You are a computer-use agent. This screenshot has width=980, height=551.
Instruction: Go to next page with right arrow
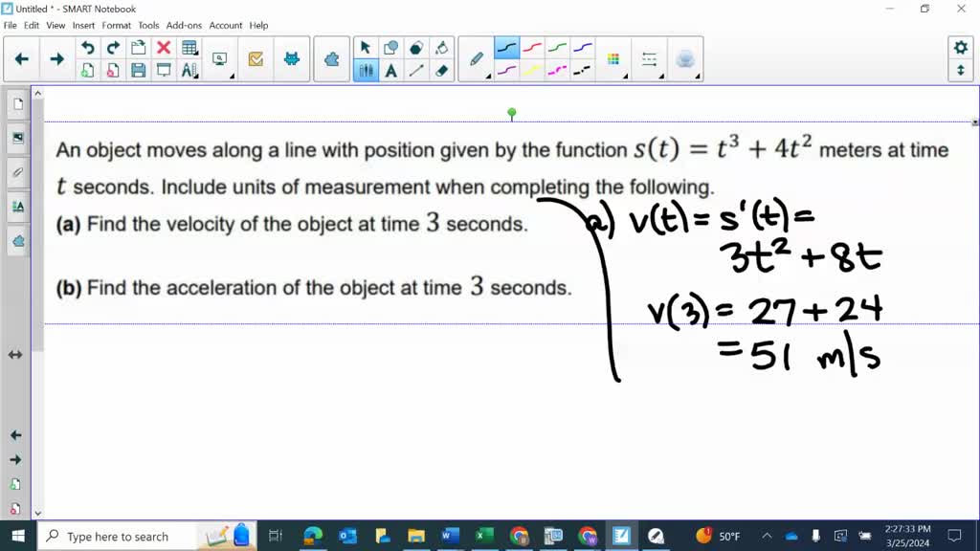(x=56, y=59)
